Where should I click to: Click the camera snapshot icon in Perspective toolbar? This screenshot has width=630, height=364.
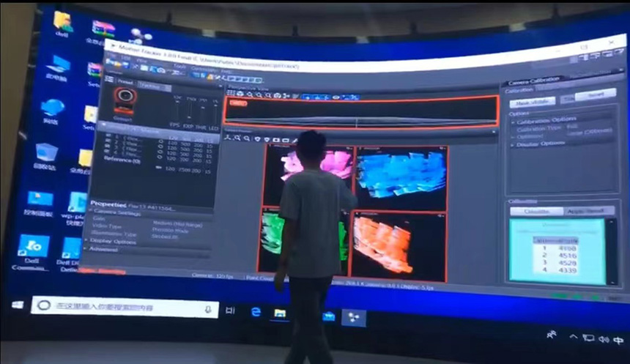[x=277, y=95]
